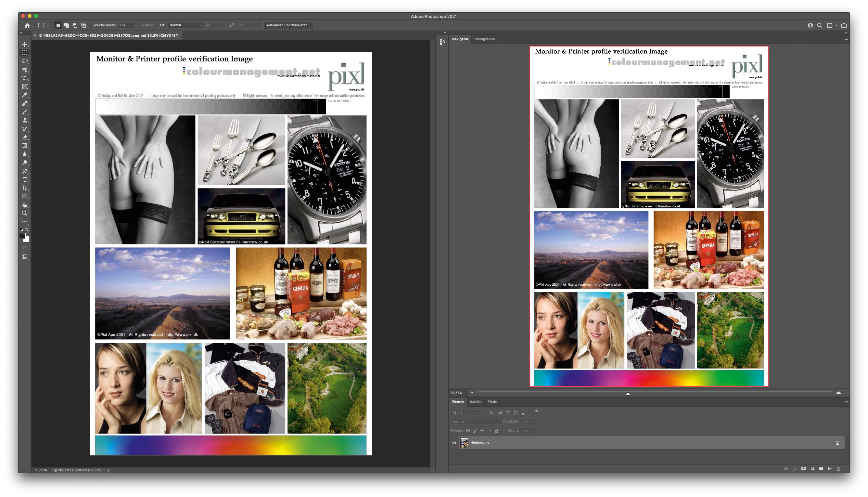Open the Art selection style dropdown
868x497 pixels.
click(x=185, y=25)
